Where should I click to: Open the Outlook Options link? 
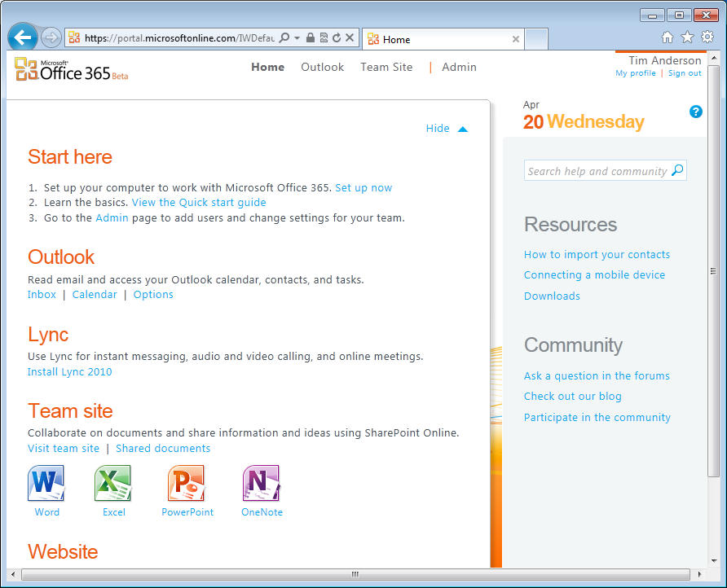pyautogui.click(x=153, y=295)
